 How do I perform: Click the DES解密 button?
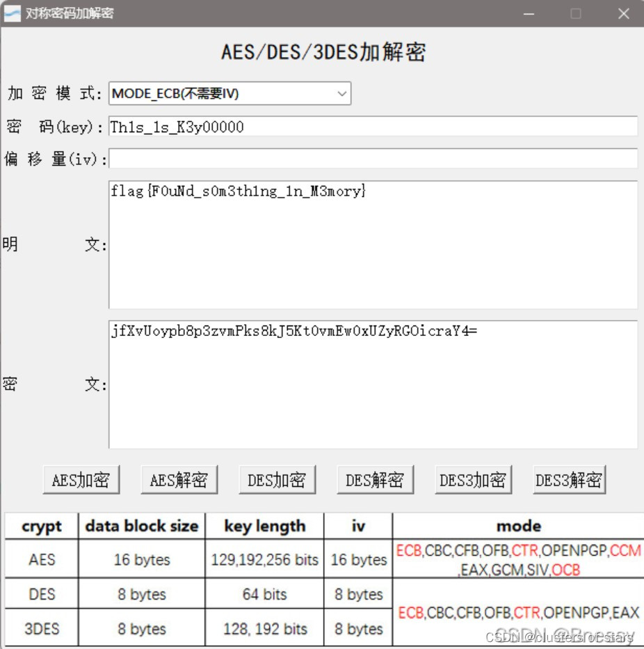tap(375, 479)
